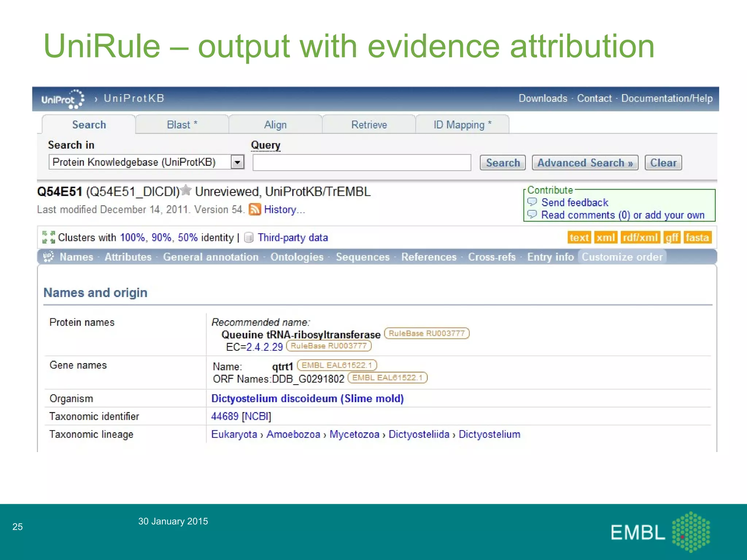
Task: Switch to the Search tab
Action: pyautogui.click(x=89, y=125)
